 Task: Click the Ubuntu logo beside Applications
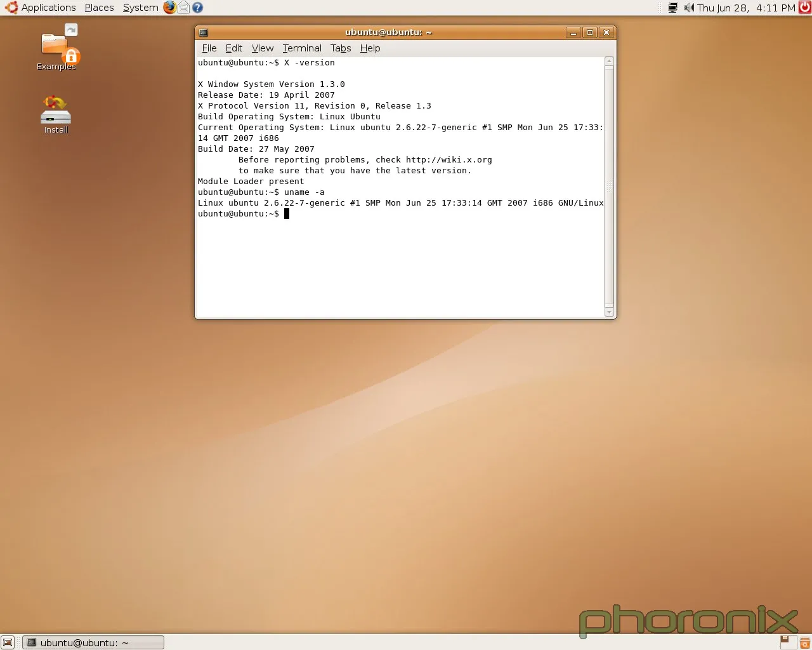(x=11, y=8)
